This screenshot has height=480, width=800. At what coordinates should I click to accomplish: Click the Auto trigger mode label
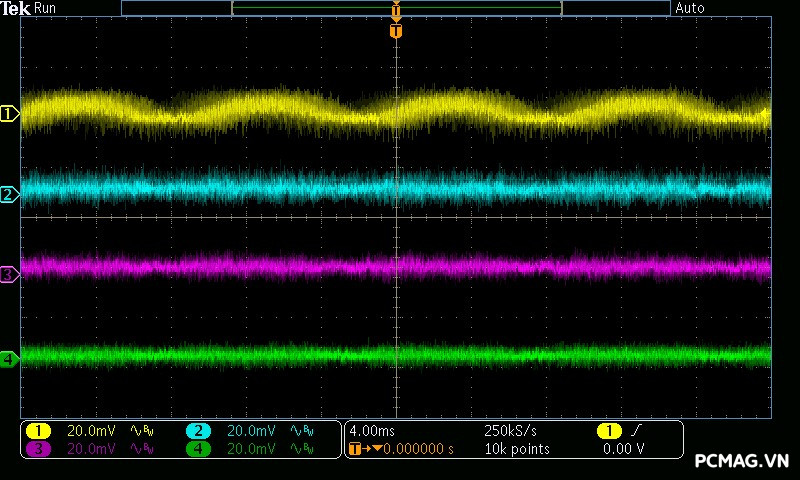point(690,8)
